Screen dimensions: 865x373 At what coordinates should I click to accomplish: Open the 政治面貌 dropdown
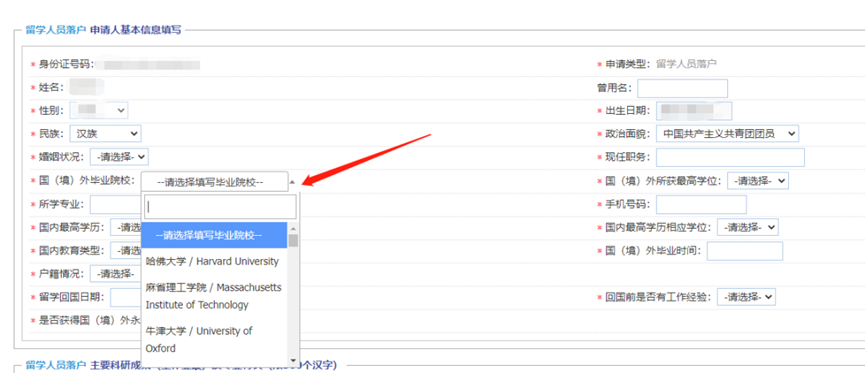tap(727, 134)
